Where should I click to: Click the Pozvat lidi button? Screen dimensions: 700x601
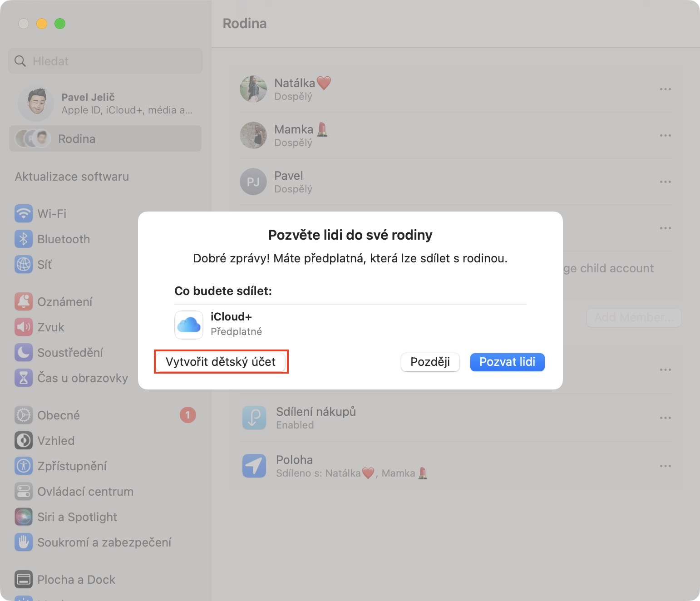pyautogui.click(x=507, y=362)
